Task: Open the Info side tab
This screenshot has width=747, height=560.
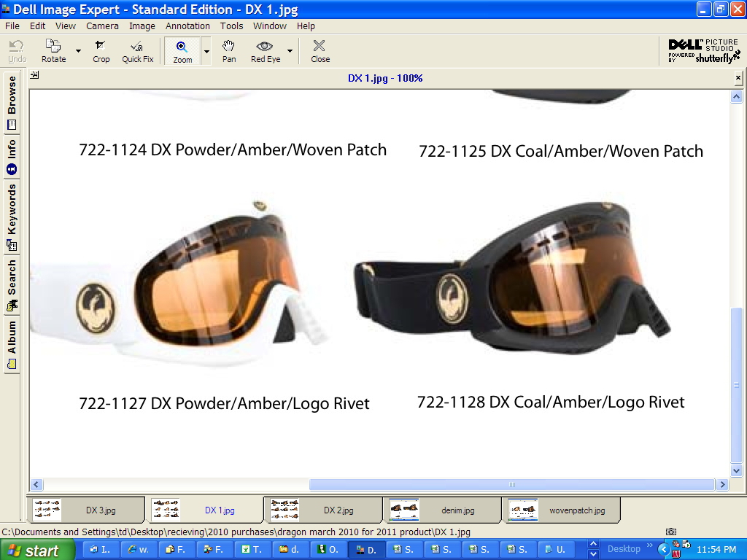Action: click(x=12, y=157)
